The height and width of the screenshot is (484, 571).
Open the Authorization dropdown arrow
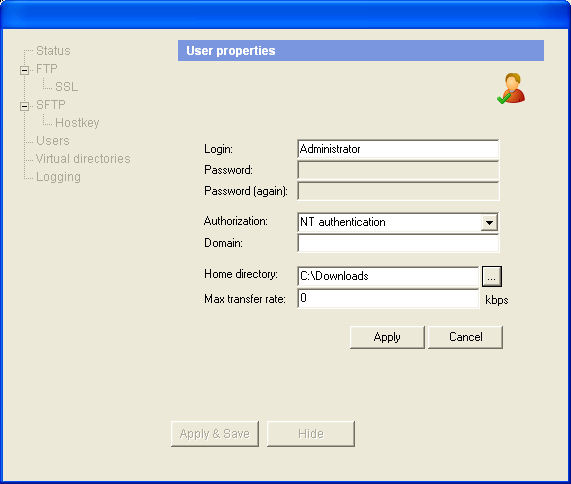pyautogui.click(x=489, y=222)
